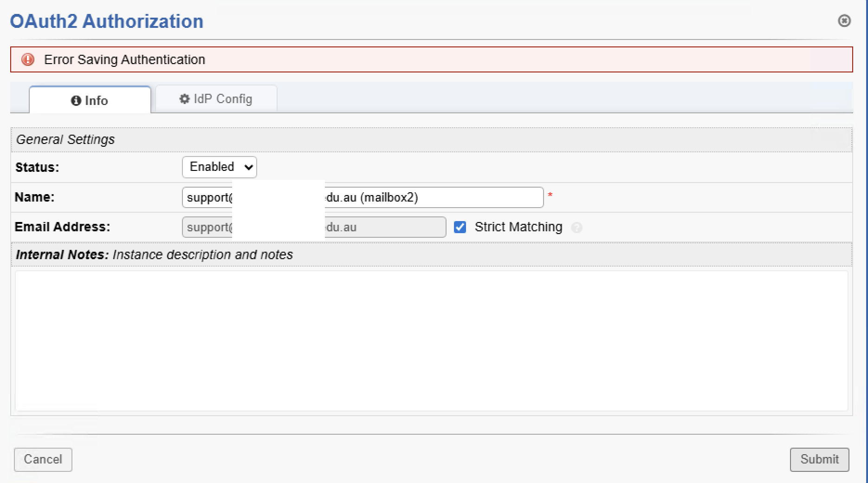The width and height of the screenshot is (868, 483).
Task: Click the General Settings section header
Action: tap(432, 139)
